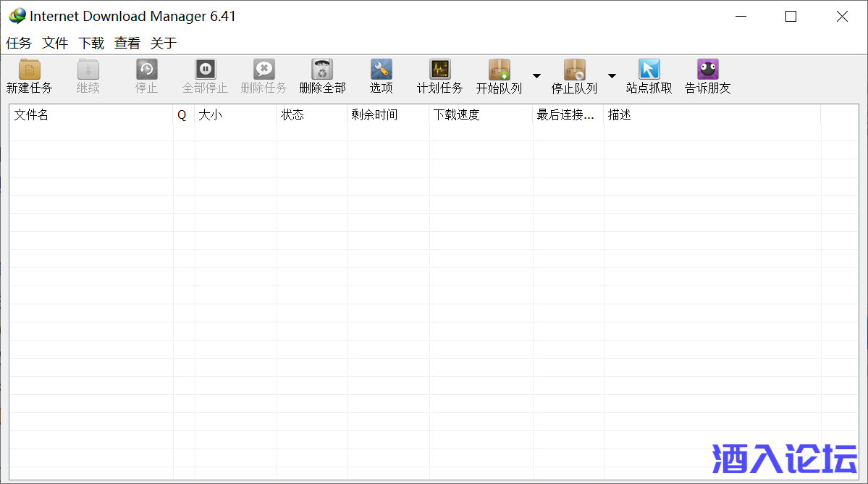Expand the 开始队列 dropdown arrow
This screenshot has width=868, height=484.
point(536,75)
